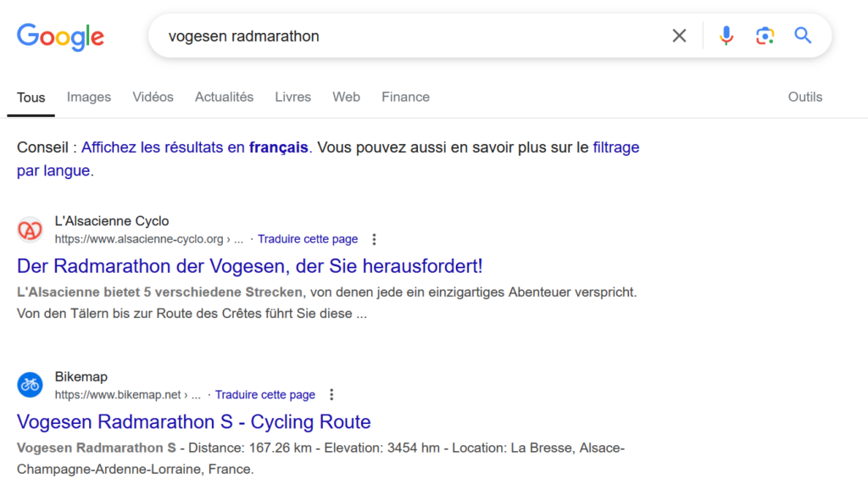Click the Google logo
The image size is (868, 484).
[60, 37]
